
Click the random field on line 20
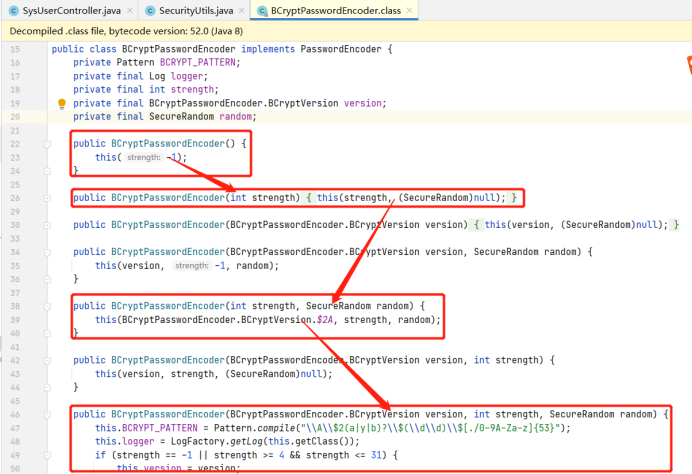[x=236, y=117]
